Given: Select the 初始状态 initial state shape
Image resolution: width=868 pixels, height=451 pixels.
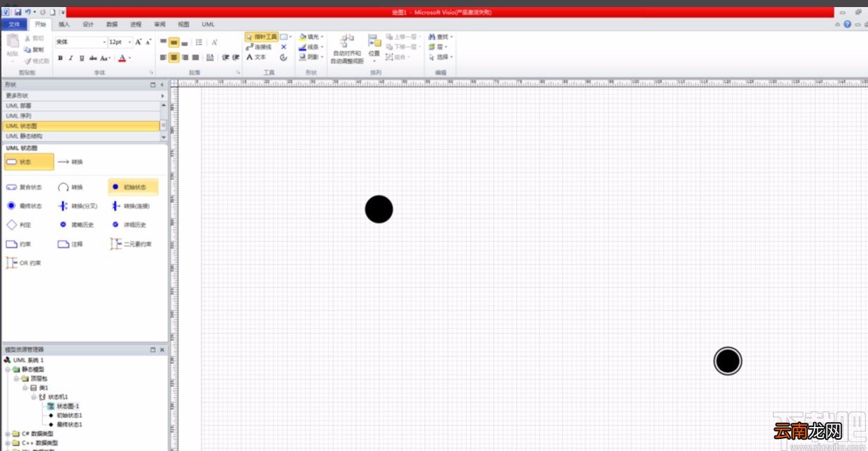Looking at the screenshot, I should tap(133, 187).
